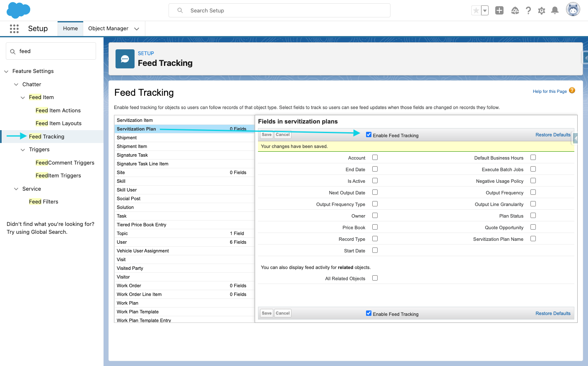Select Vehicle User Assignment in object list
The image size is (588, 366).
184,251
